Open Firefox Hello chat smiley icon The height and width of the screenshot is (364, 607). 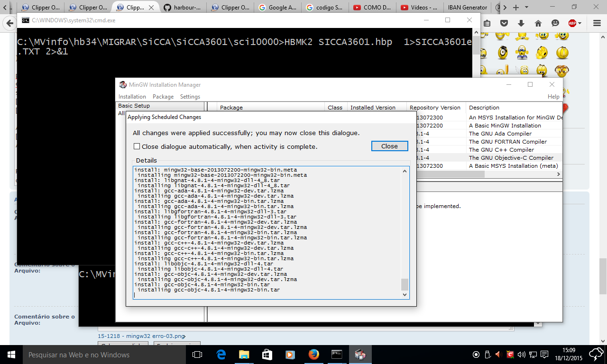[x=555, y=23]
